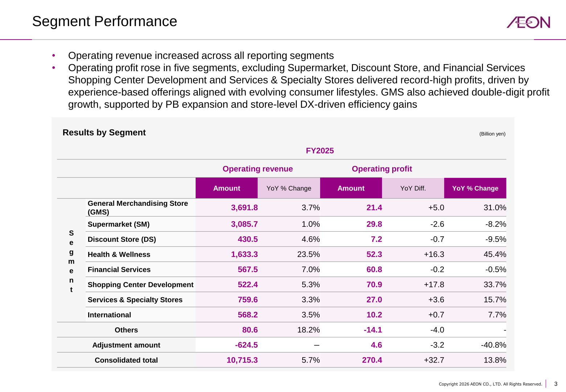Click consolidated revenue change 5.7%

pyautogui.click(x=311, y=360)
